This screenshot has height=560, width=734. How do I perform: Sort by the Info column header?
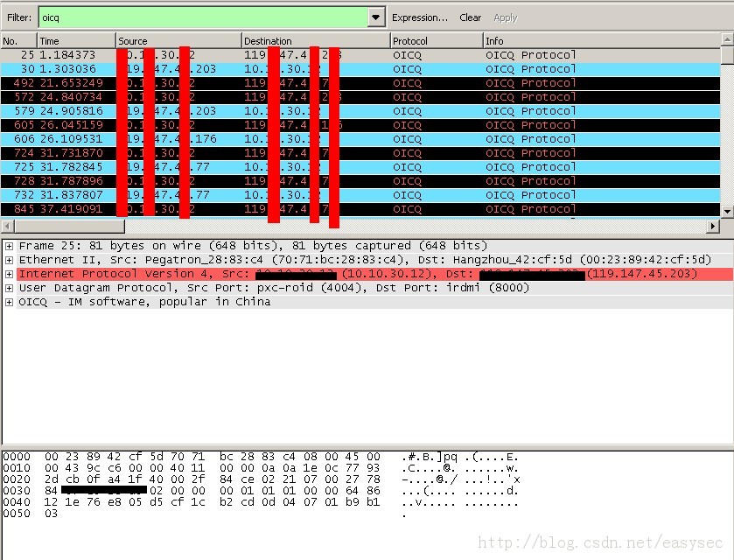pyautogui.click(x=602, y=41)
